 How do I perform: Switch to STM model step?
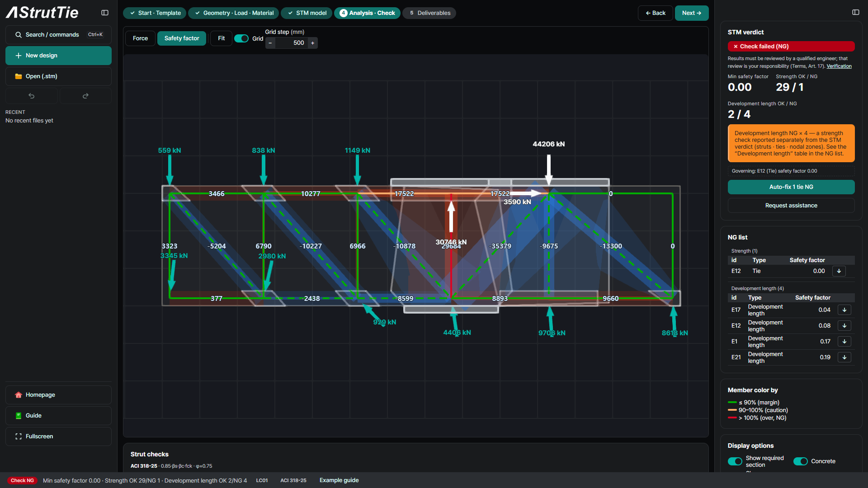pyautogui.click(x=307, y=13)
